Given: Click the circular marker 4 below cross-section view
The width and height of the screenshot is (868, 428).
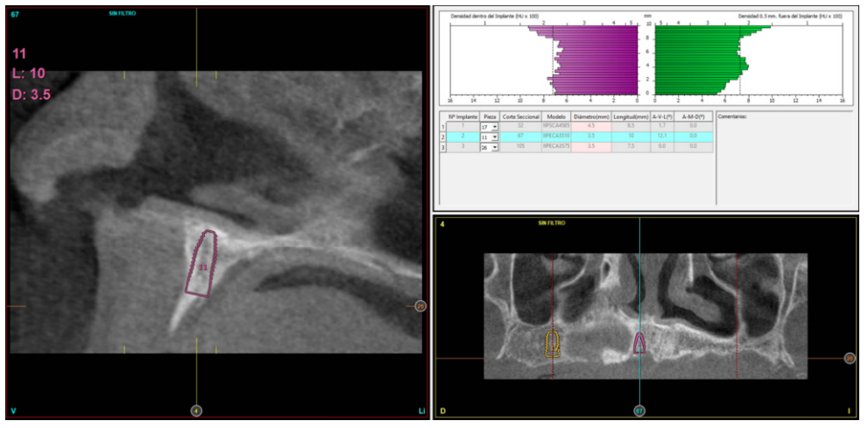Looking at the screenshot, I should [196, 410].
